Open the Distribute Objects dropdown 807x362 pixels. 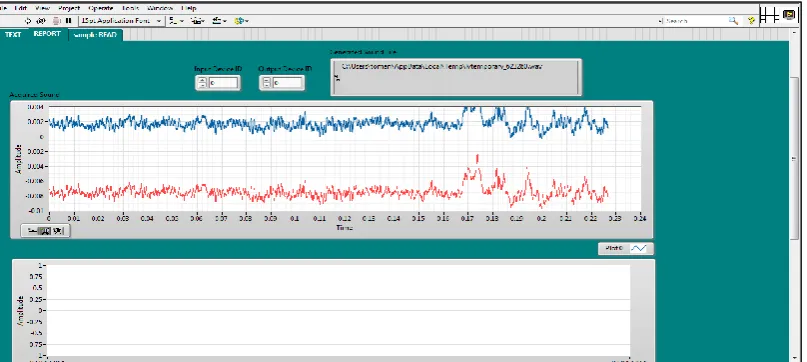(x=198, y=21)
